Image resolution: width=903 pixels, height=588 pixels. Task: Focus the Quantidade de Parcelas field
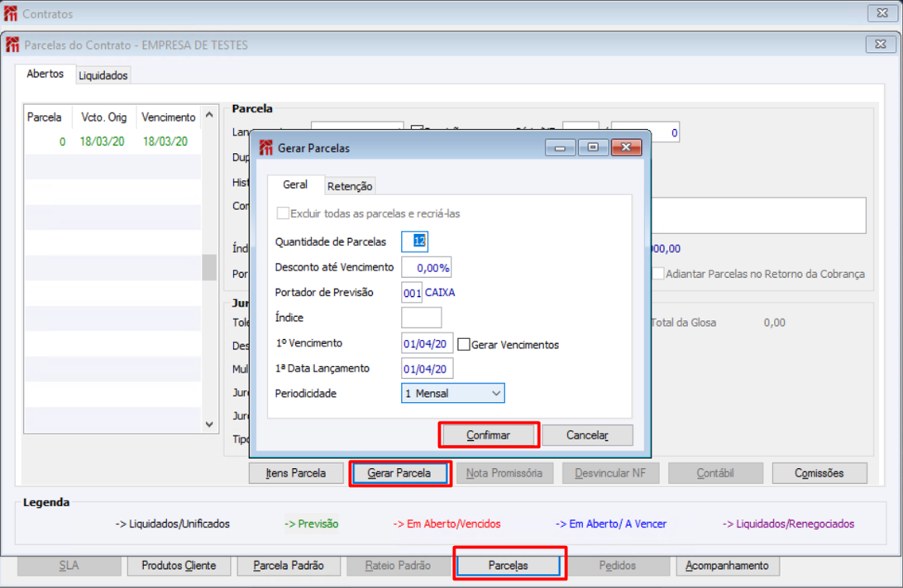tap(414, 241)
